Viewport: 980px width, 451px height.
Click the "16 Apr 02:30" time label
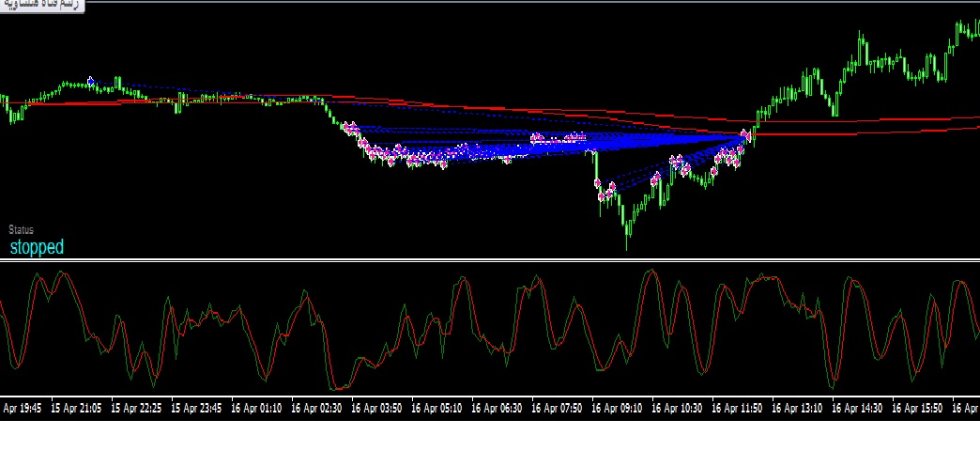click(x=316, y=409)
